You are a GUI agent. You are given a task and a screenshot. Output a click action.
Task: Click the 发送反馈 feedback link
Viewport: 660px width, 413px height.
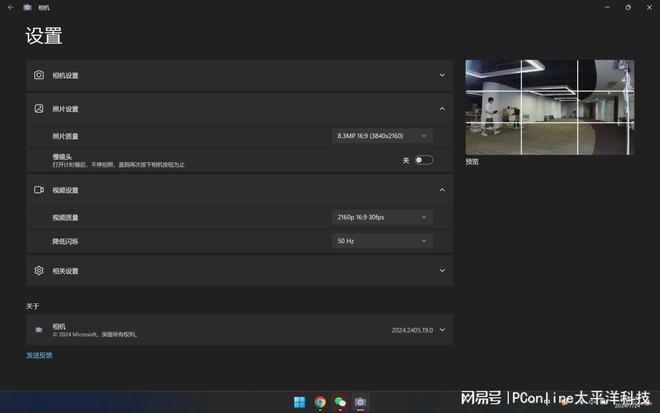pos(39,355)
